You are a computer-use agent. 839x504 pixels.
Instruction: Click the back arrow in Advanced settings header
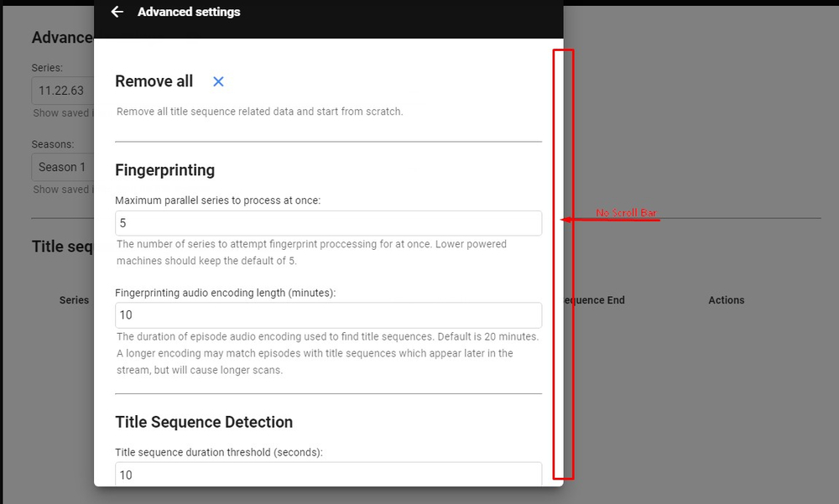tap(117, 12)
